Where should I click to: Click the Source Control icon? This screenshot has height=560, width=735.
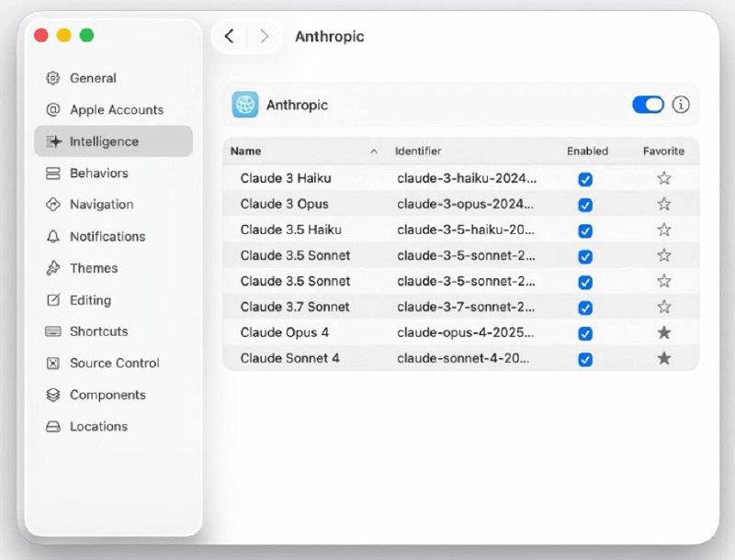tap(53, 363)
